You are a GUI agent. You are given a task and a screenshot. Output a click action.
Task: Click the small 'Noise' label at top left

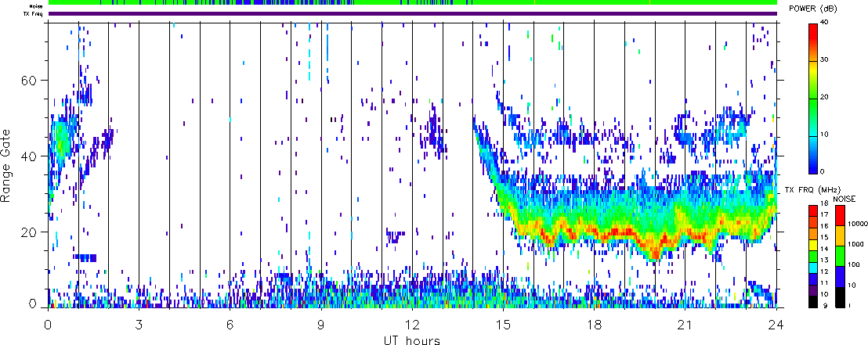[38, 5]
